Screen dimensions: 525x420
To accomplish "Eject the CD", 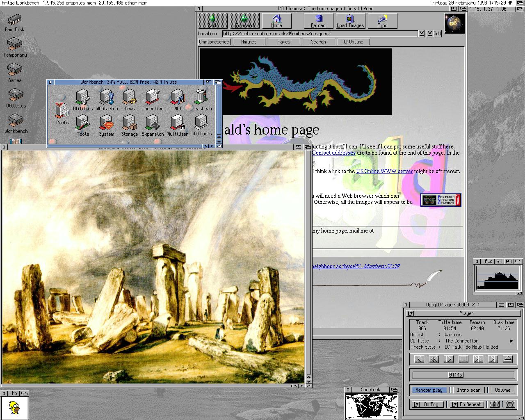I will click(x=508, y=359).
